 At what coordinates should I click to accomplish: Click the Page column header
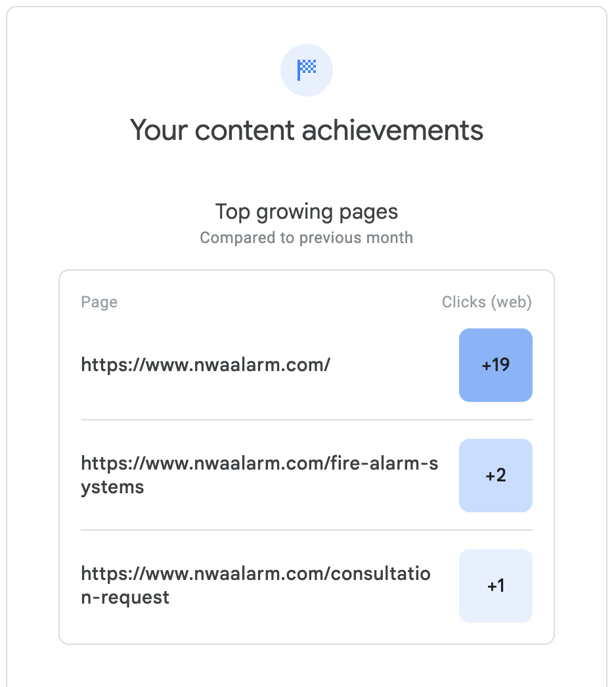click(99, 302)
